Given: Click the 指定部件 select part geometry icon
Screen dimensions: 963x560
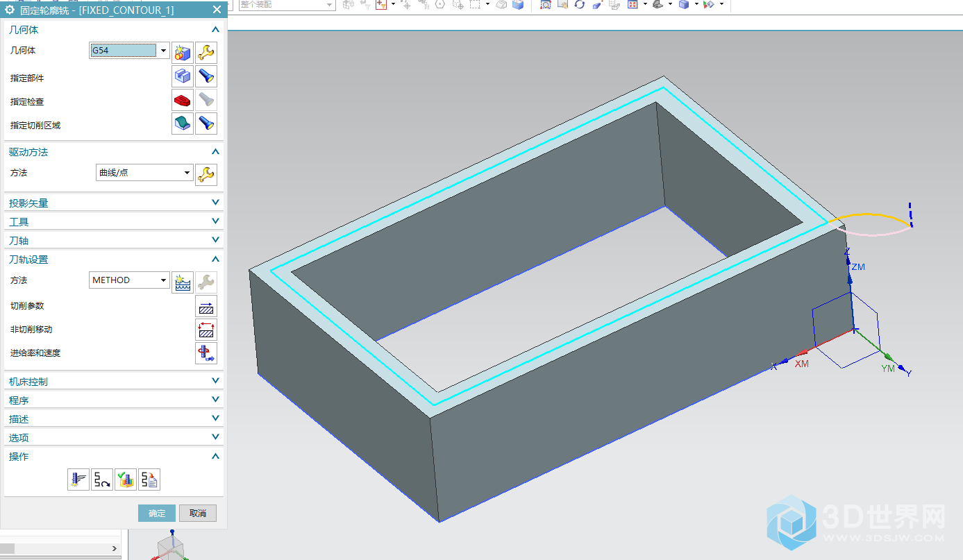Looking at the screenshot, I should click(x=183, y=76).
